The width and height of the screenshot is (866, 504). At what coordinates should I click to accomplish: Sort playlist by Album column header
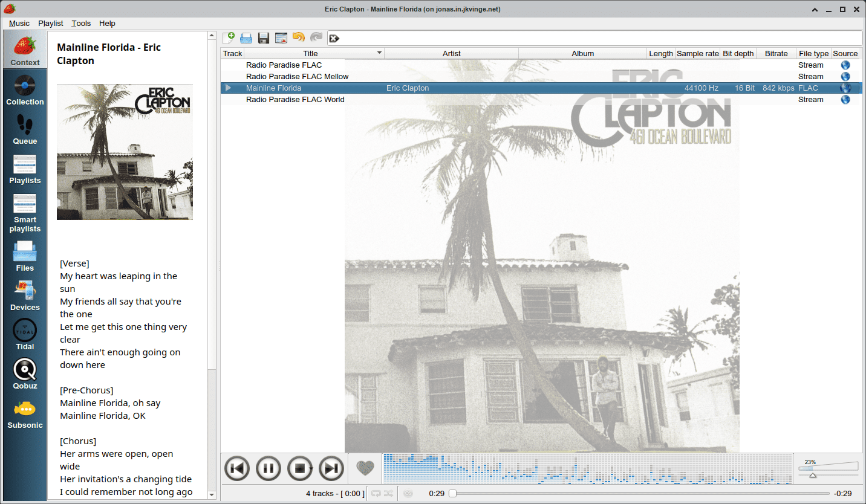582,53
